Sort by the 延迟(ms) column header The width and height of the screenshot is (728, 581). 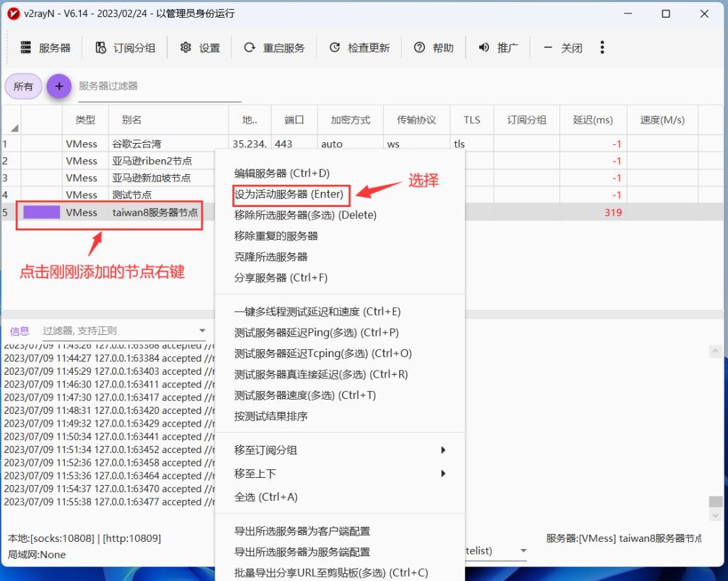(x=594, y=119)
